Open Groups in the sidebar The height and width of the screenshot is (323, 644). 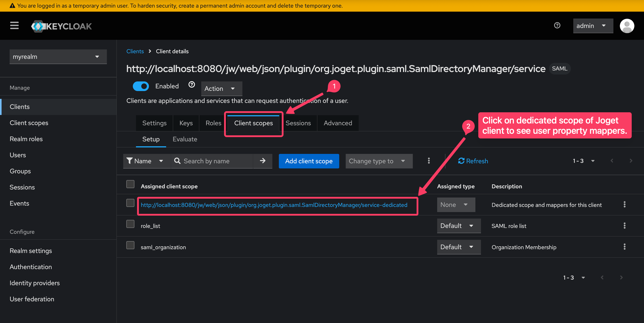click(58, 171)
